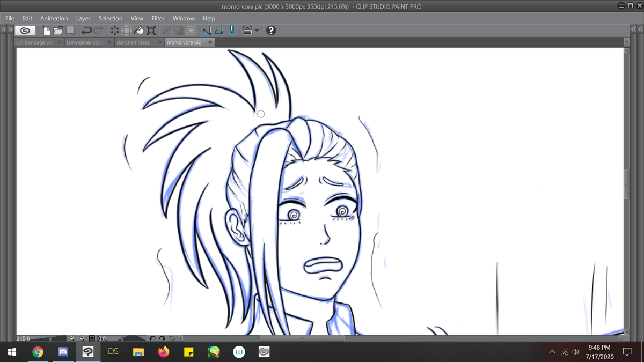Open the Filter menu
The width and height of the screenshot is (644, 362).
158,18
